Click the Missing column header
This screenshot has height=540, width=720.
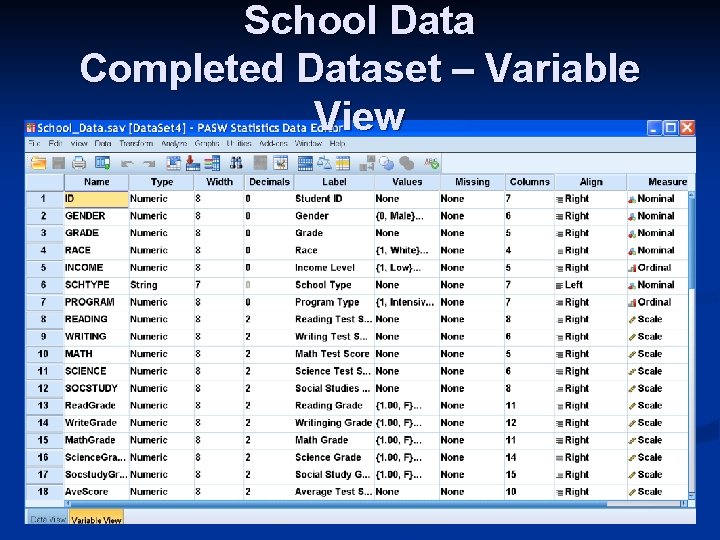pos(472,182)
